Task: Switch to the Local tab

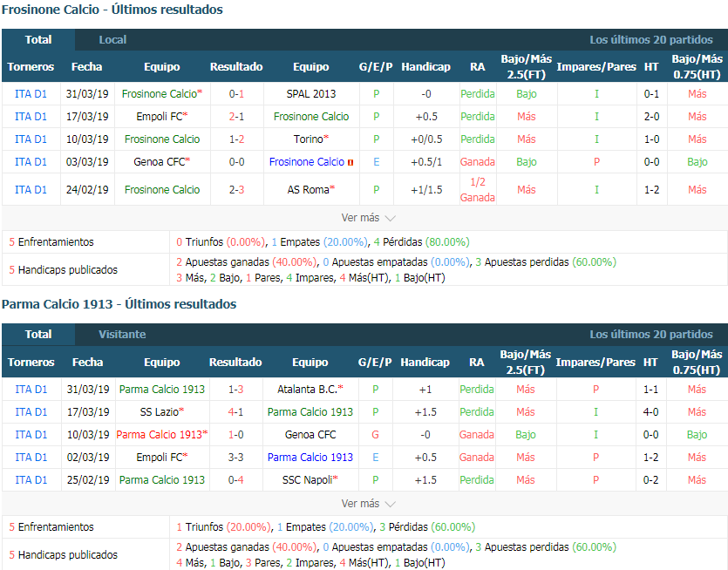Action: (x=112, y=40)
